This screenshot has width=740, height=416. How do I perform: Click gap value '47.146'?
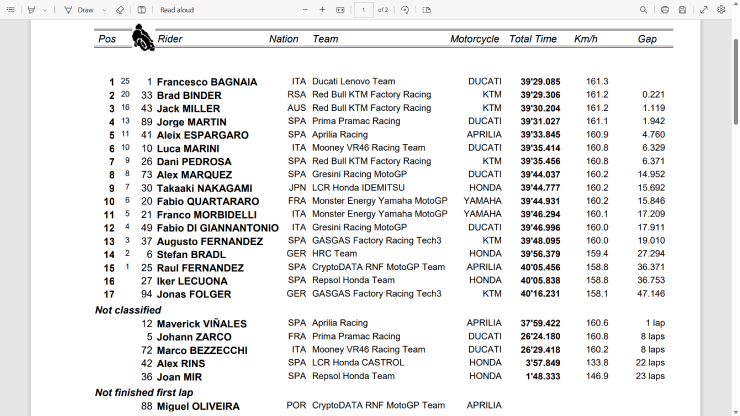coord(651,294)
